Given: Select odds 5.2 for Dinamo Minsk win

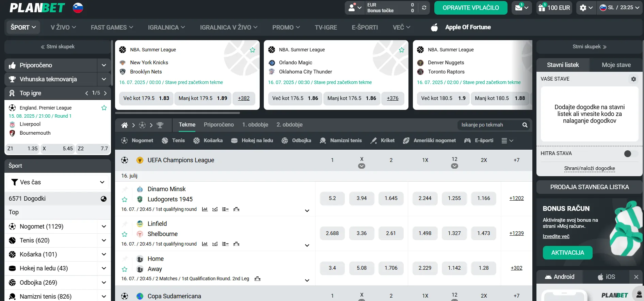Looking at the screenshot, I should (x=332, y=198).
